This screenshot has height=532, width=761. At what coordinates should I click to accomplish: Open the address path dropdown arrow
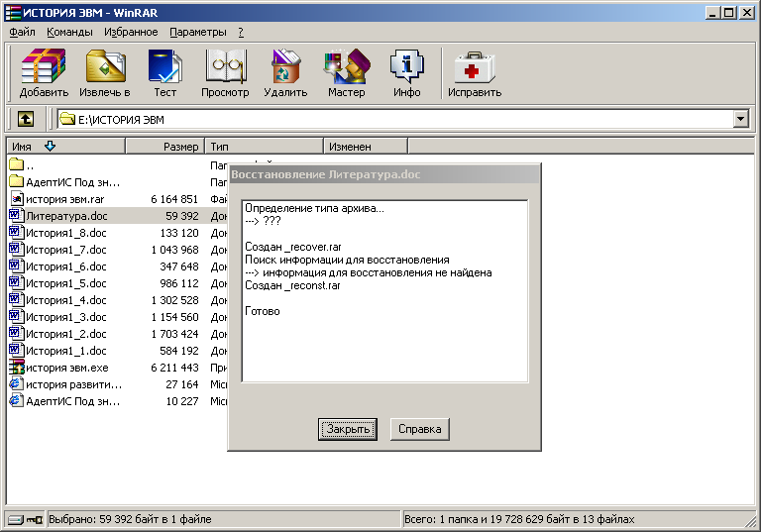740,119
